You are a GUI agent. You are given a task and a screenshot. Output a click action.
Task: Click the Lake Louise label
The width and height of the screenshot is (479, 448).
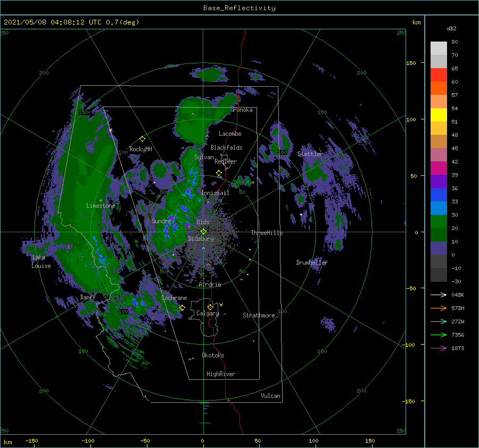click(41, 262)
